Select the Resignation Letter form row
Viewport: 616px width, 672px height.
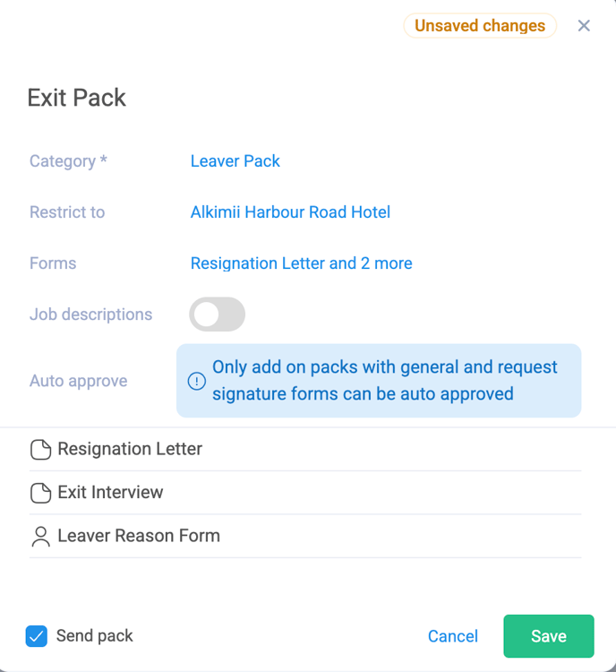click(305, 449)
